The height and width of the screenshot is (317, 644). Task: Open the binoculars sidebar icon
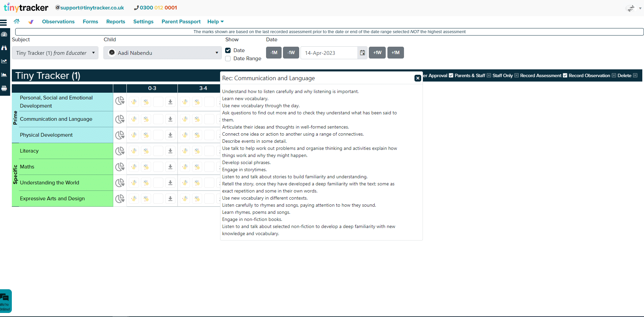[x=4, y=48]
